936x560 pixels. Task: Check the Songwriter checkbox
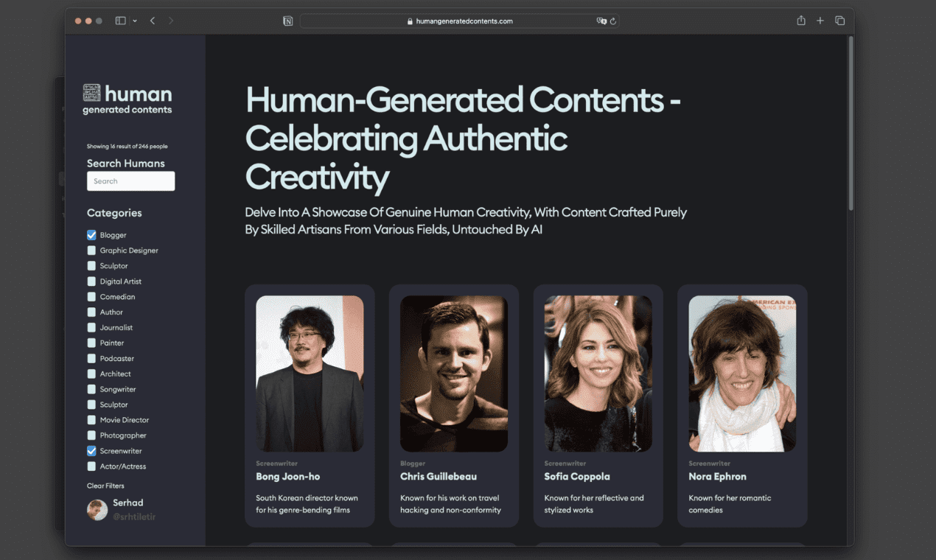(x=91, y=390)
